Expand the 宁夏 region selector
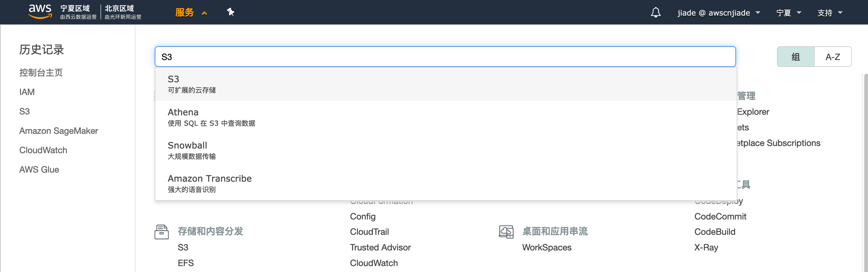Screen dimensions: 868x272 [788, 13]
